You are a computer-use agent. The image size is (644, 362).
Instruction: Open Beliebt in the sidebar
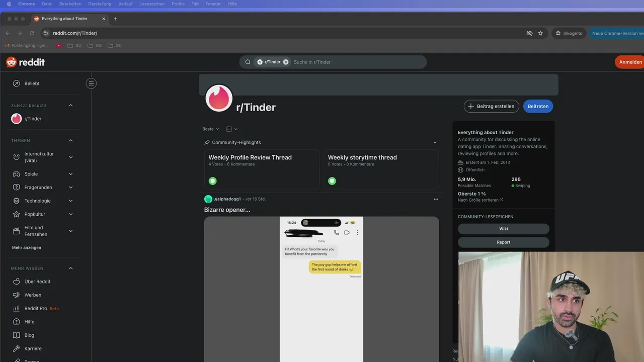click(32, 83)
